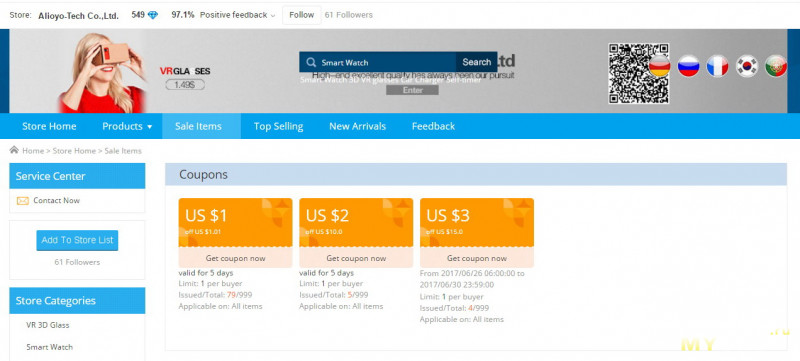The image size is (800, 361).
Task: Get the US $2 coupon
Action: point(356,258)
